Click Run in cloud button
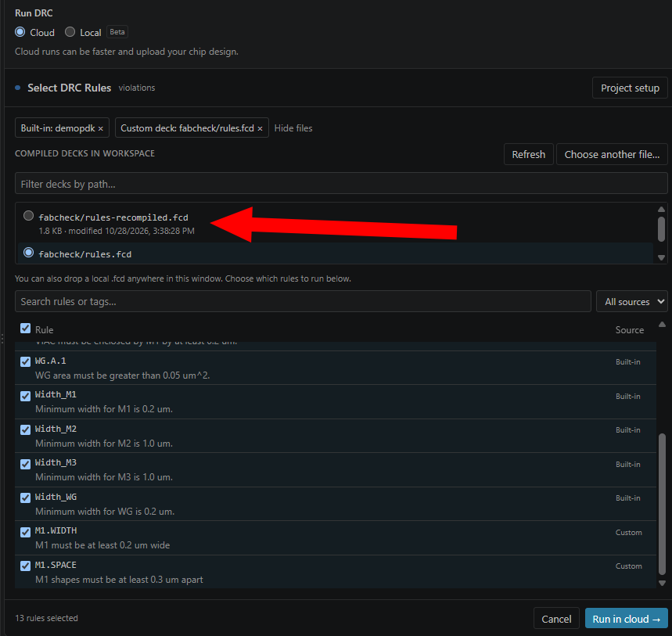 626,619
